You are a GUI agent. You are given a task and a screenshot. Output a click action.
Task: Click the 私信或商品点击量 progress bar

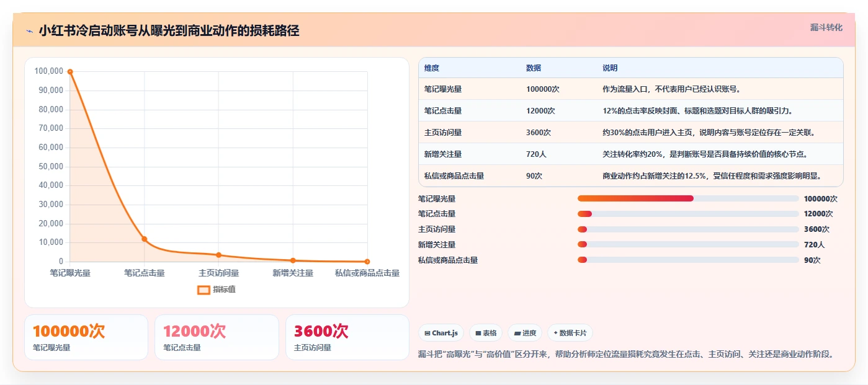pos(688,260)
